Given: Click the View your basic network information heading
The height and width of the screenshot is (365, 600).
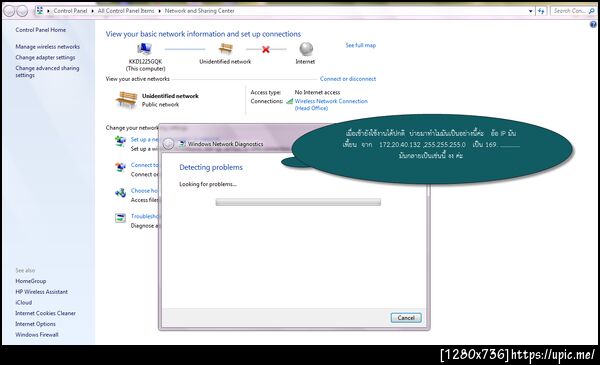Looking at the screenshot, I should 203,34.
